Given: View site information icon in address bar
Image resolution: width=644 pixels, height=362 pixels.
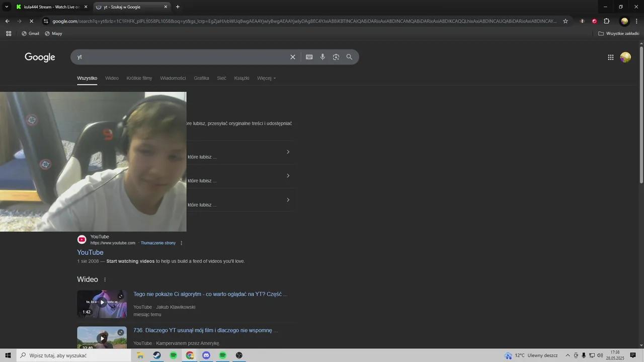Looking at the screenshot, I should point(46,21).
